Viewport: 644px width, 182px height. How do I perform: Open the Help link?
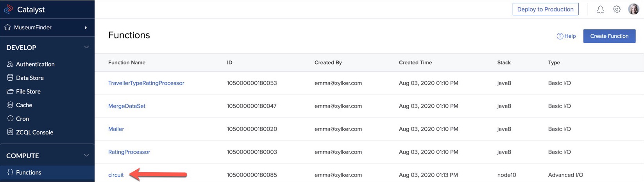[566, 36]
